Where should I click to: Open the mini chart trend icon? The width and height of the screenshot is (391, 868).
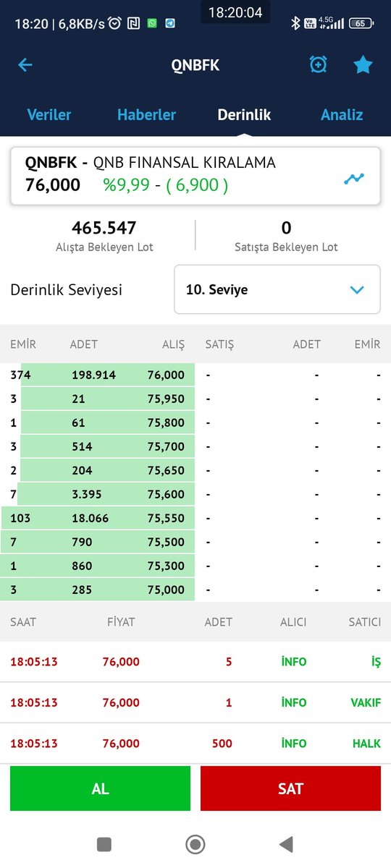tap(354, 179)
